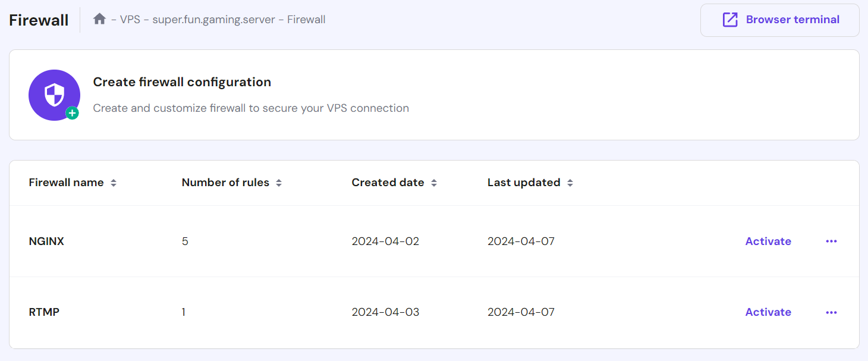Screen dimensions: 868x361
Task: Activate the NGINX firewall
Action: point(768,241)
